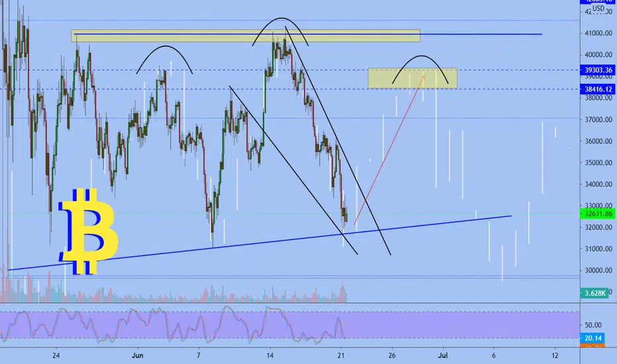Click the 20.14 stochastic indicator value tag
This screenshot has width=617, height=364.
[593, 338]
